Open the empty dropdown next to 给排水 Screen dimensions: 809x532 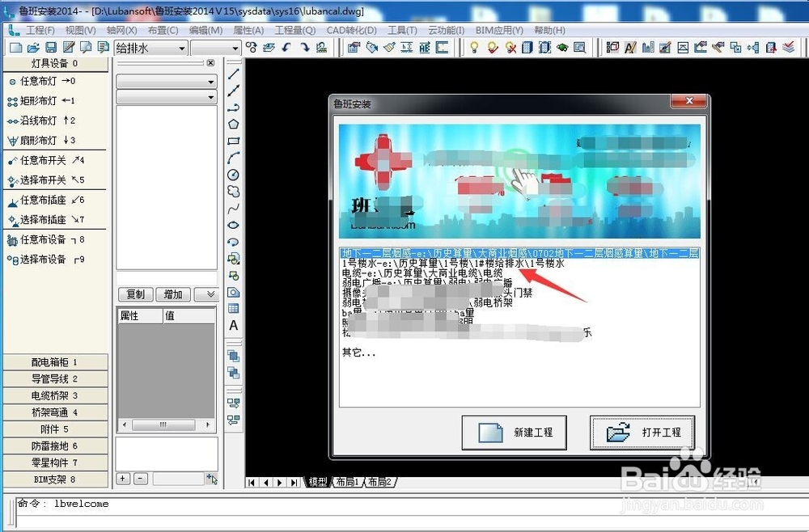[x=216, y=48]
